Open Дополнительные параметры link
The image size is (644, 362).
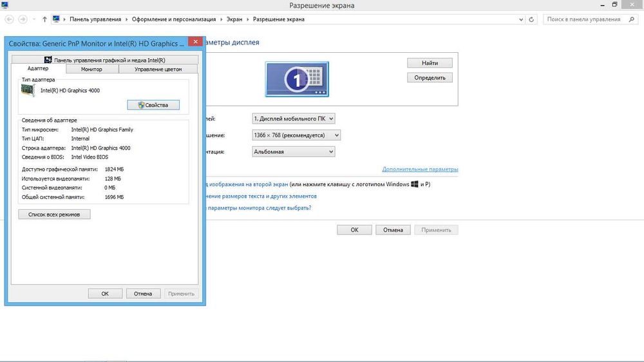(420, 169)
